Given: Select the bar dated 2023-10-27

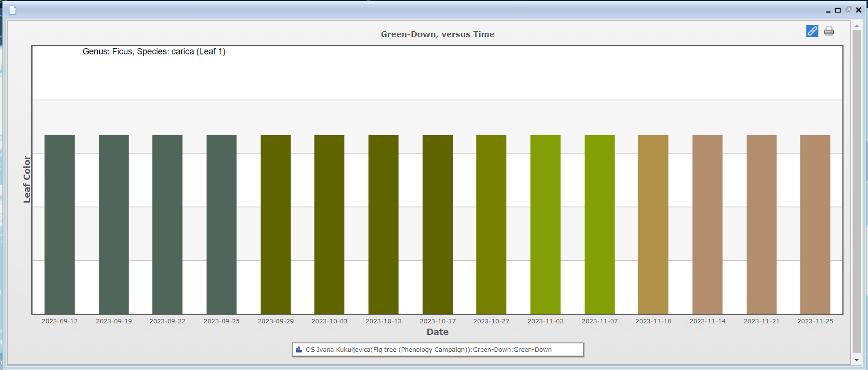Looking at the screenshot, I should (491, 224).
